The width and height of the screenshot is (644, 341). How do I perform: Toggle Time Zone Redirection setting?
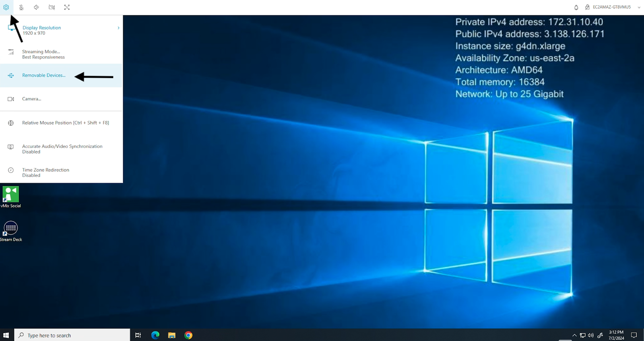point(61,172)
